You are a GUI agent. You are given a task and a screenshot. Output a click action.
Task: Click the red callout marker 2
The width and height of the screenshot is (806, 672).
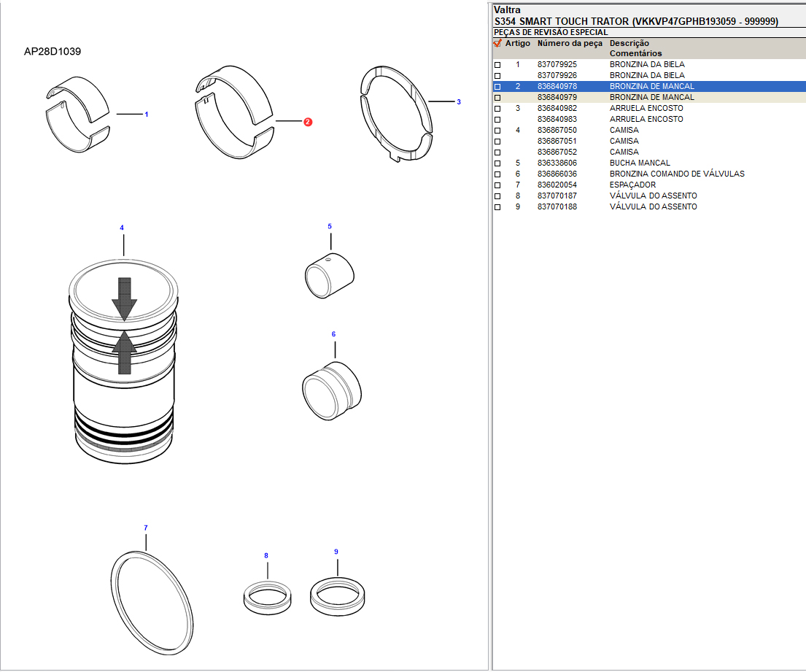(308, 123)
